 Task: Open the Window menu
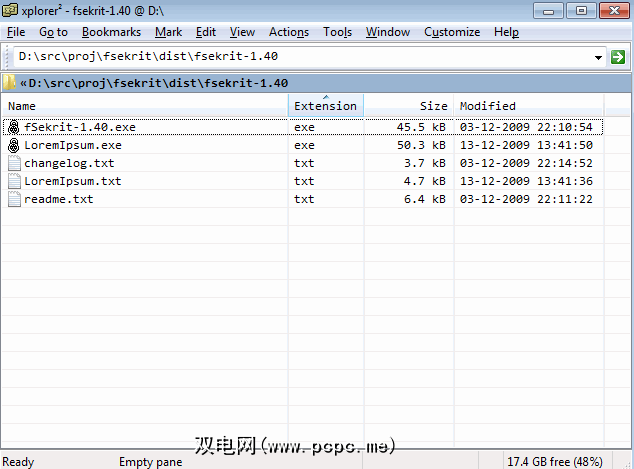click(388, 32)
